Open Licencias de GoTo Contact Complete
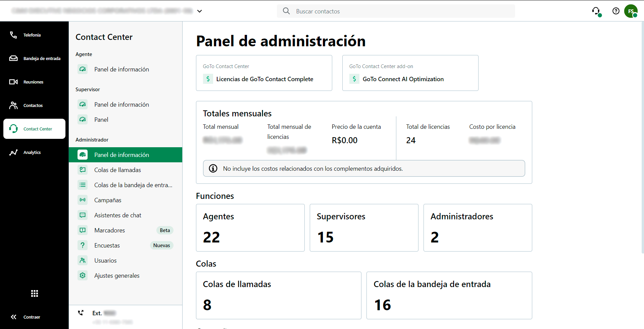 265,79
